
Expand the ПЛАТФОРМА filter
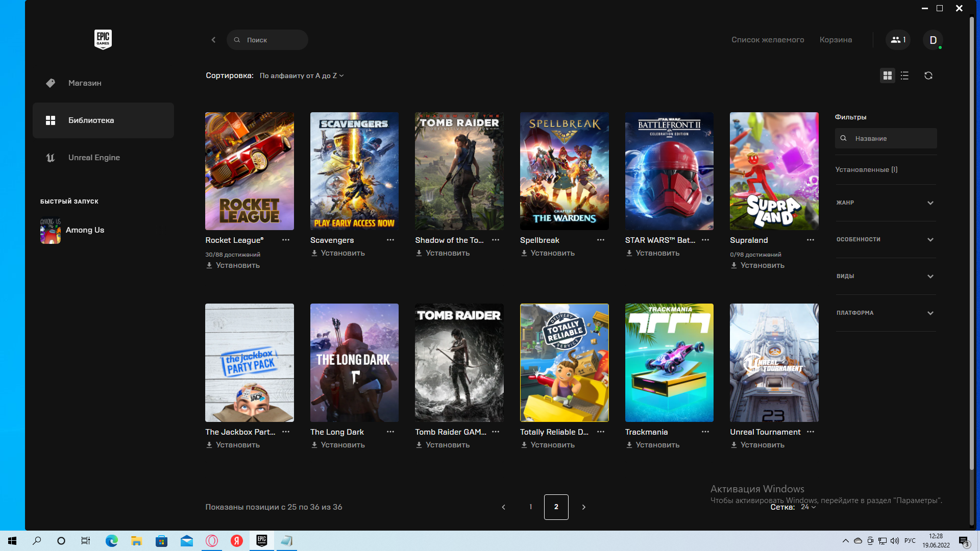(x=886, y=313)
